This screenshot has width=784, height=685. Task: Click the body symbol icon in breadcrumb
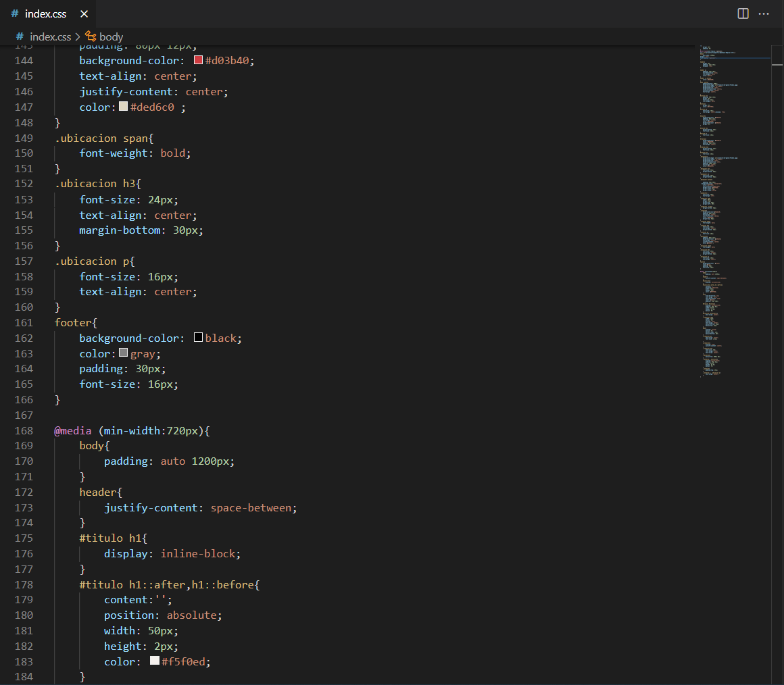91,36
